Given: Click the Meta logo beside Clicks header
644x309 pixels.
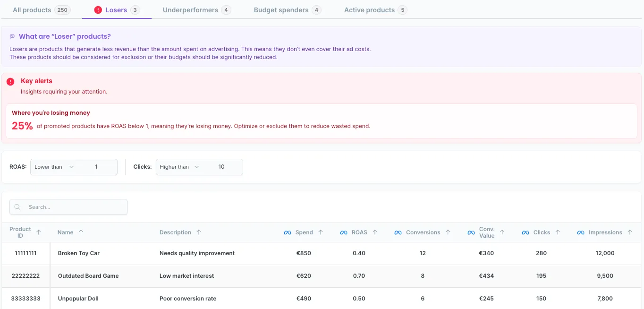Looking at the screenshot, I should point(525,232).
